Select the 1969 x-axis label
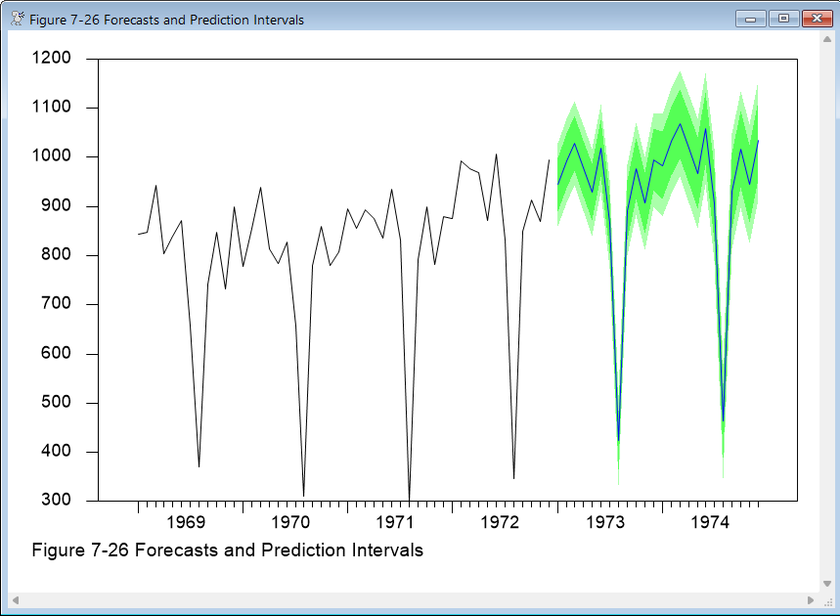 click(x=188, y=522)
